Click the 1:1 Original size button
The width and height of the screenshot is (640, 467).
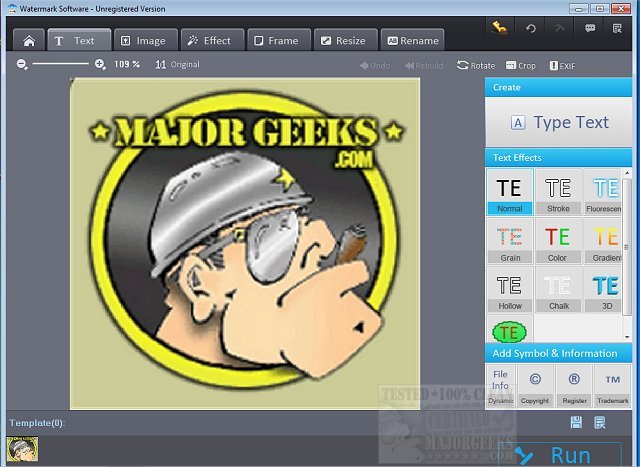point(178,64)
